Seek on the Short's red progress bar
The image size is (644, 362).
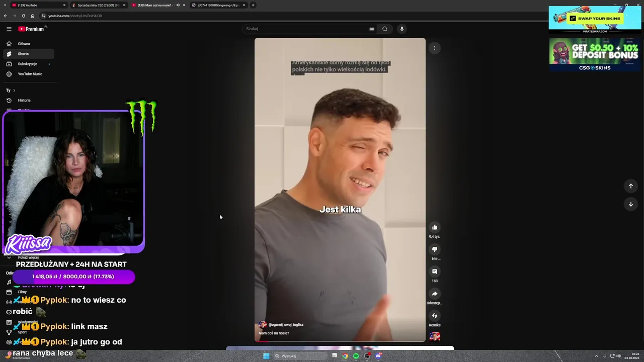pyautogui.click(x=340, y=341)
